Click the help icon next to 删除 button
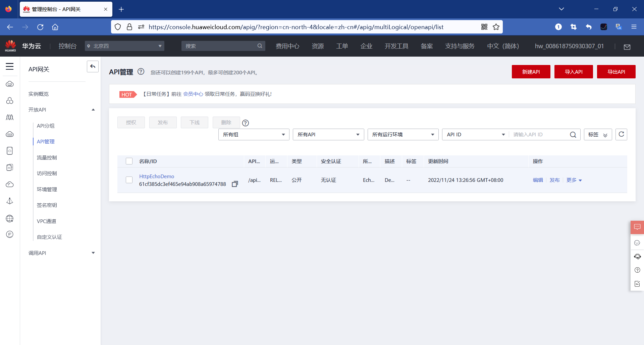 tap(246, 123)
